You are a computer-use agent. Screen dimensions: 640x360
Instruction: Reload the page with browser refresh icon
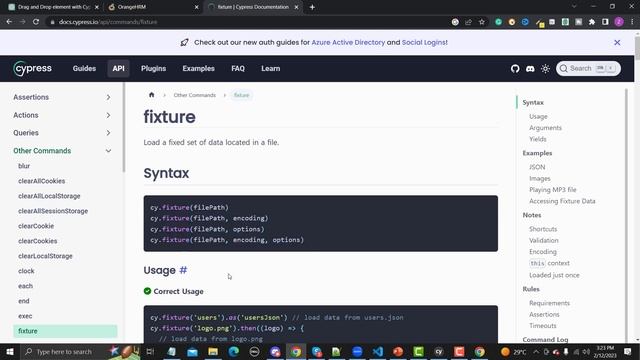tap(36, 22)
